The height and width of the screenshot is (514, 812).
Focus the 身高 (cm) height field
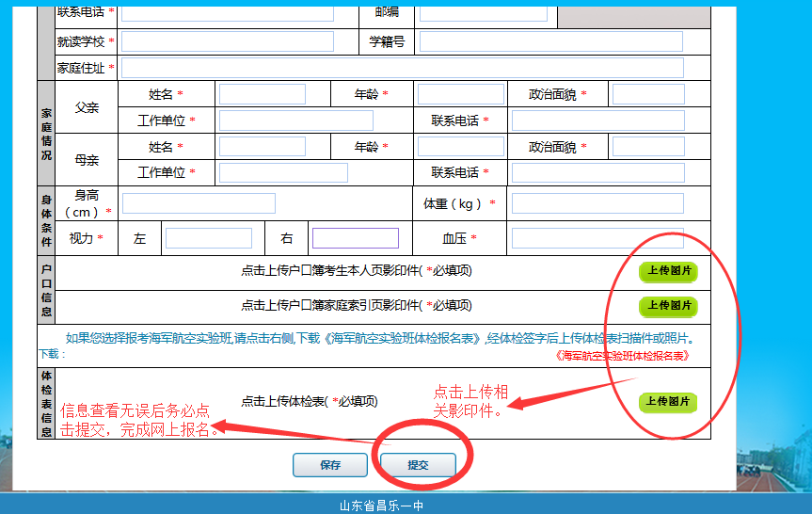pyautogui.click(x=199, y=203)
